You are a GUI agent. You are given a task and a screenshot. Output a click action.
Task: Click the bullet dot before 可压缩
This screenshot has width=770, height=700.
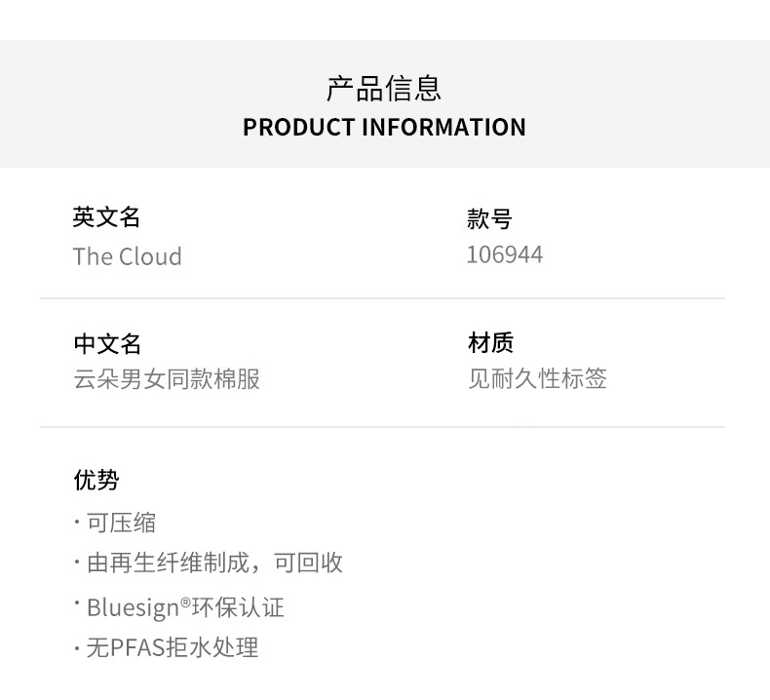point(77,524)
